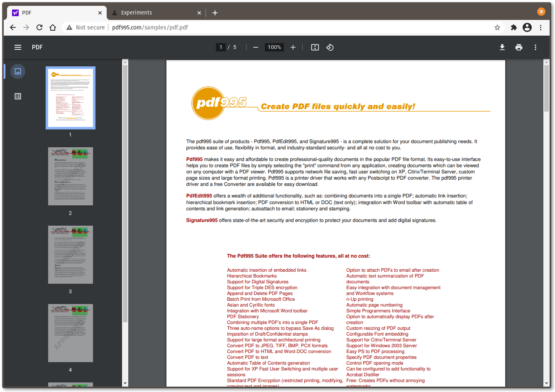Click the fit to page icon
Screen dimensions: 555x392
coord(315,47)
